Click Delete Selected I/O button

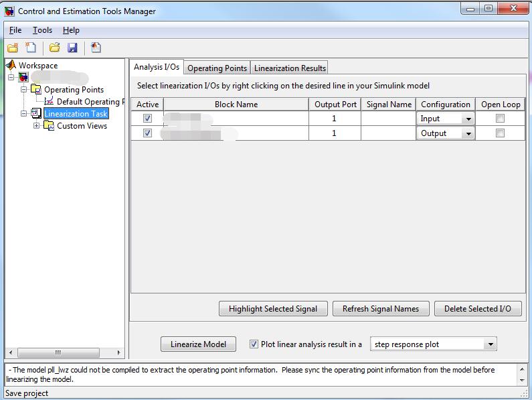[478, 309]
